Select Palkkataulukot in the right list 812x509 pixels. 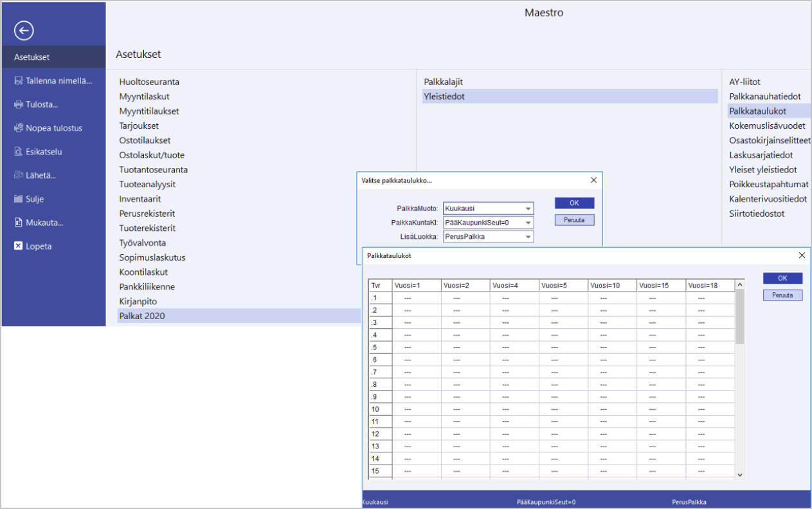tap(757, 111)
